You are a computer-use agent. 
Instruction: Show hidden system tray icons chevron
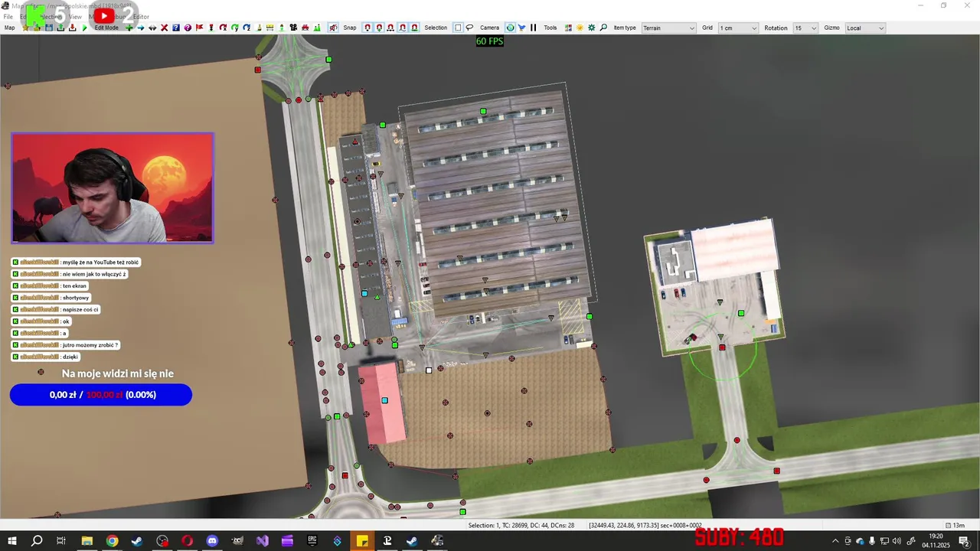[x=835, y=541]
